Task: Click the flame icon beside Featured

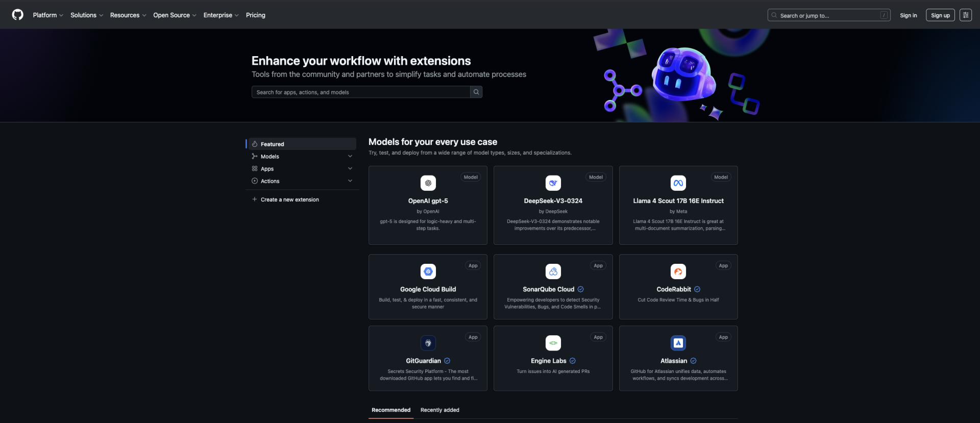Action: point(255,144)
